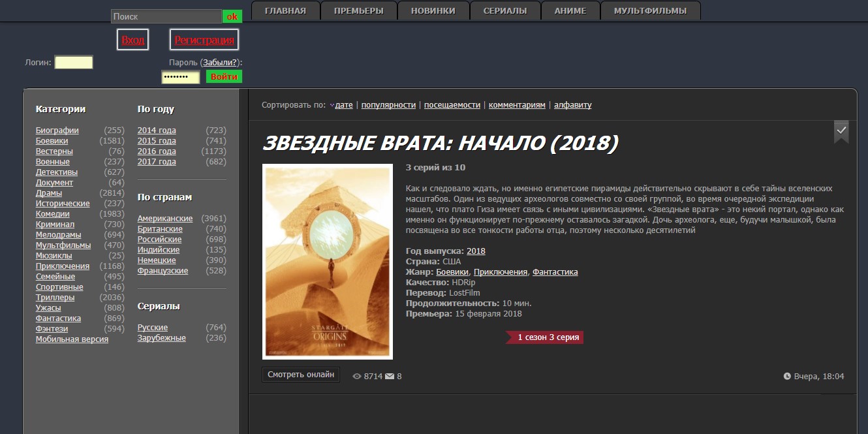This screenshot has width=868, height=434.
Task: Click the 1 сезон 3 серия ribbon
Action: click(544, 337)
